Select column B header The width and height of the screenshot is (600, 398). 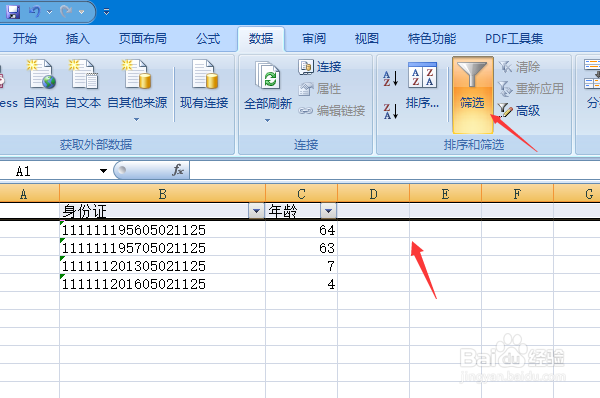162,194
